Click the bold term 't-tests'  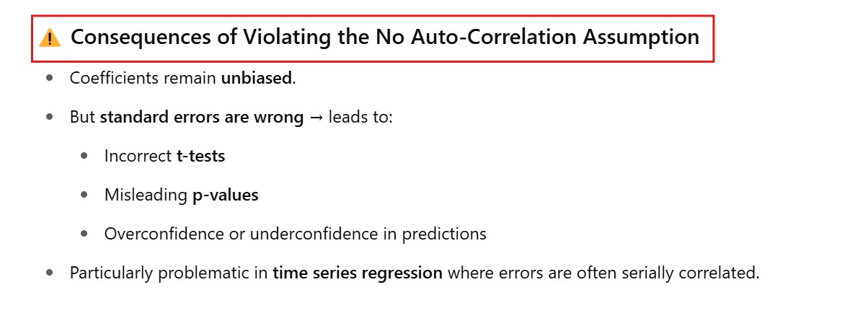tap(200, 156)
